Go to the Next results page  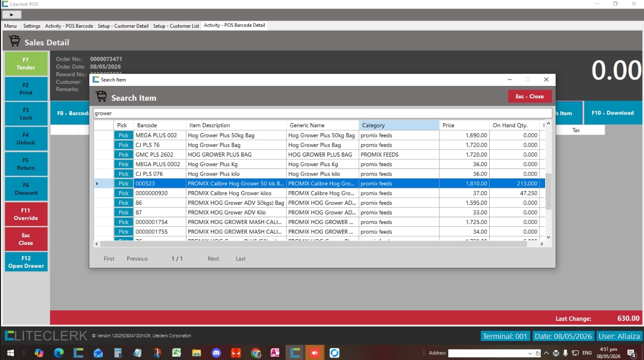214,259
